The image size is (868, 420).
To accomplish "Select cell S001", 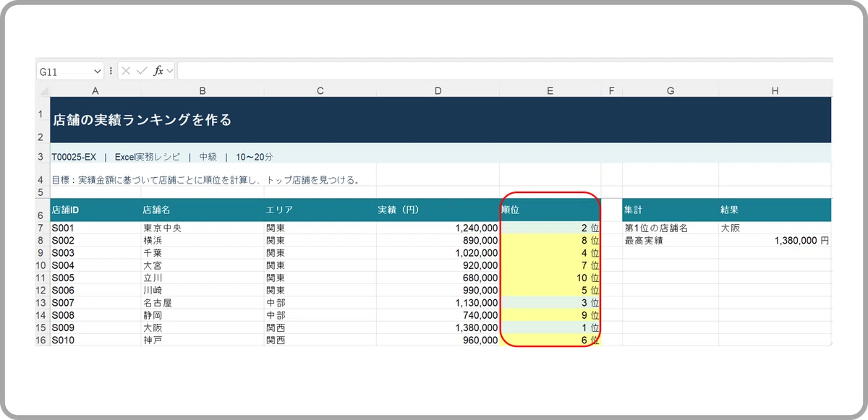I will (x=95, y=228).
